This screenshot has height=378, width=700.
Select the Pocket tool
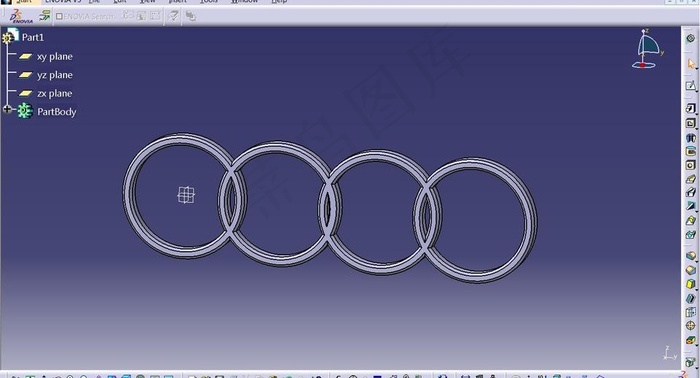coord(691,123)
